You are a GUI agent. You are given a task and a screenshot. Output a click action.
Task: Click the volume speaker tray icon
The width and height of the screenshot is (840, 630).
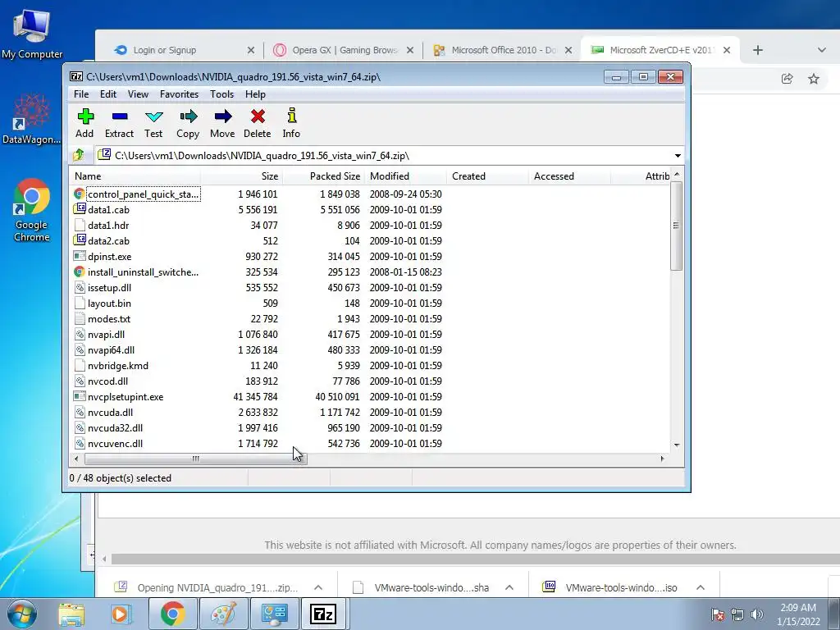(x=757, y=614)
